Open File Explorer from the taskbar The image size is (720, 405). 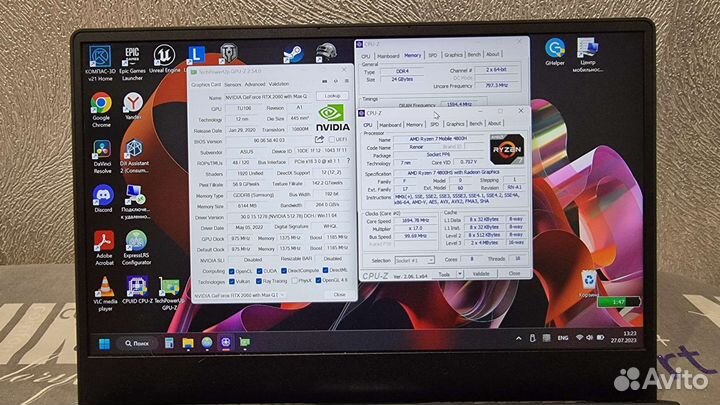[188, 343]
